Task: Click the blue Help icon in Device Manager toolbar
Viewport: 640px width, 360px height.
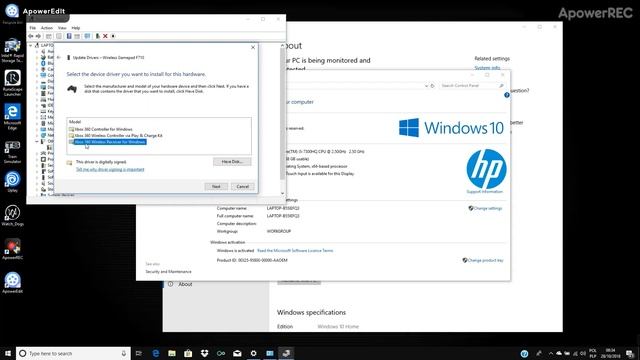Action: click(x=69, y=36)
